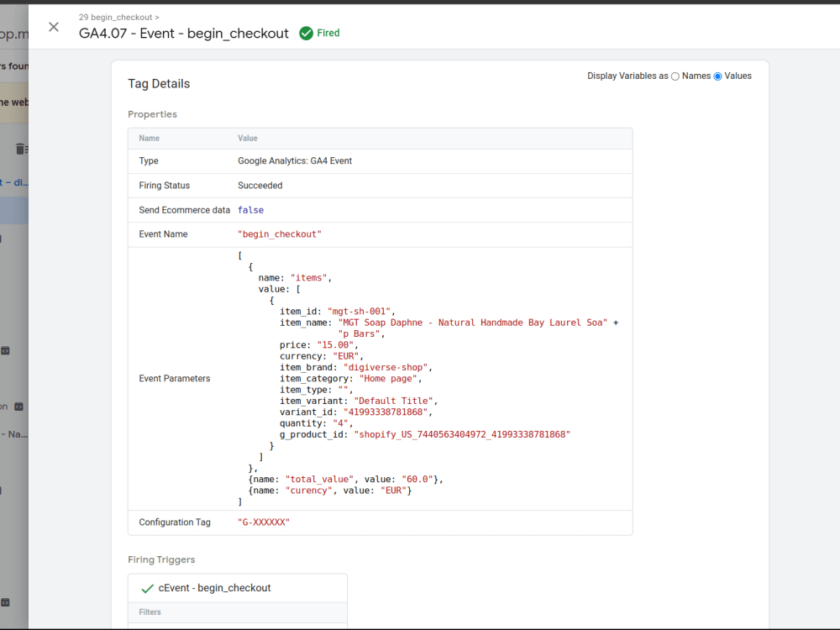Viewport: 840px width, 630px height.
Task: Select the Names display option
Action: point(675,76)
